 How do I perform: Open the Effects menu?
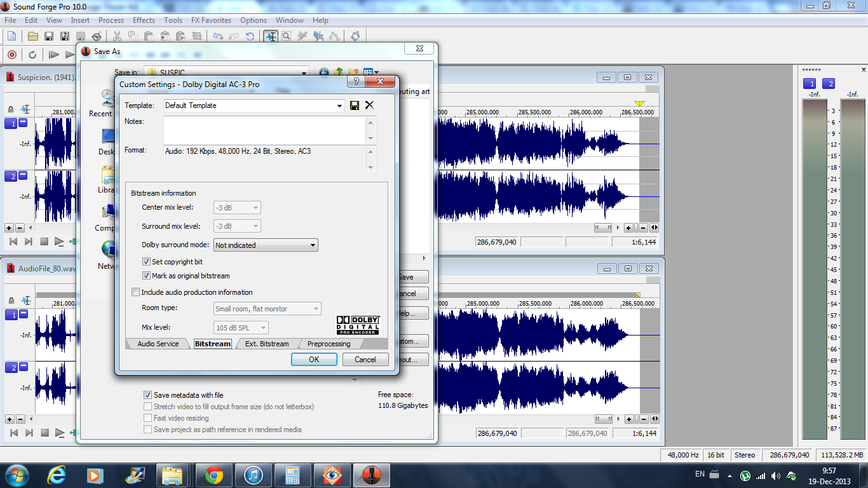[x=144, y=20]
